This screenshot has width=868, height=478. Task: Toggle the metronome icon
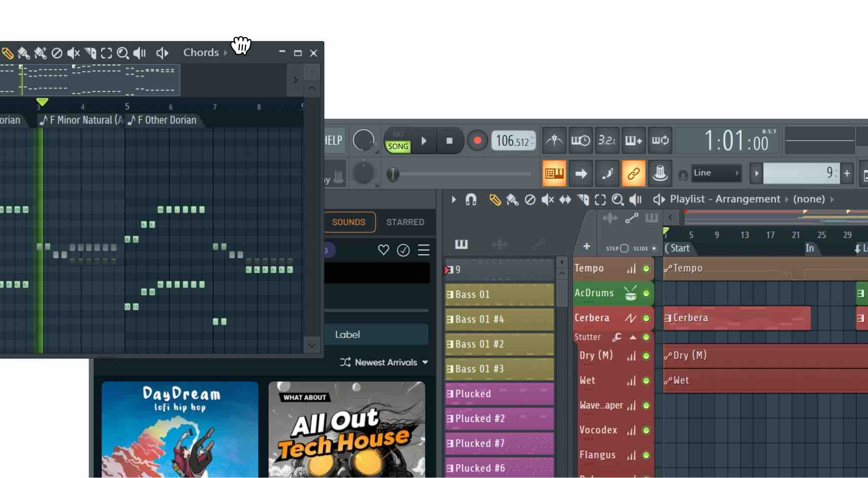point(554,141)
